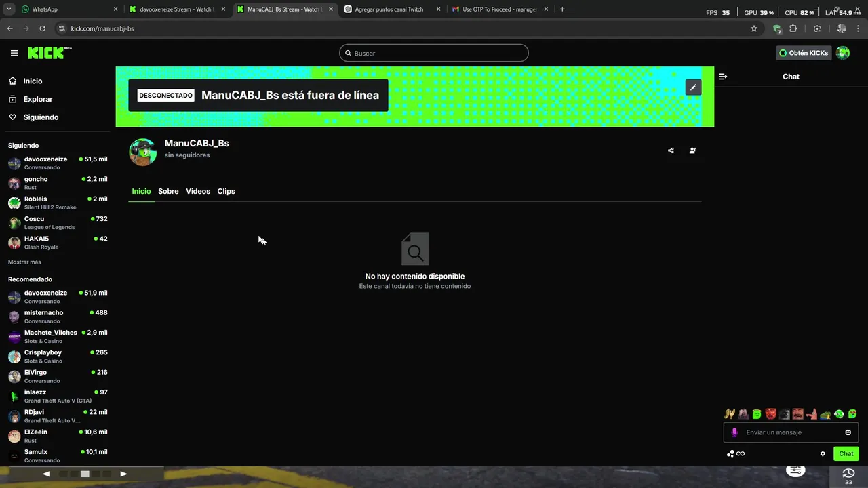Open the Videos tab
This screenshot has width=868, height=488.
coord(198,191)
